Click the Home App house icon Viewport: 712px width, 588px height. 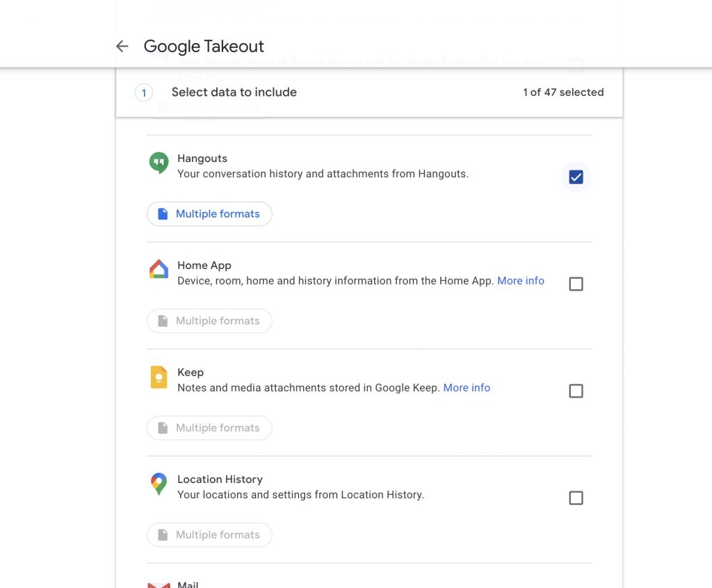[x=159, y=270]
